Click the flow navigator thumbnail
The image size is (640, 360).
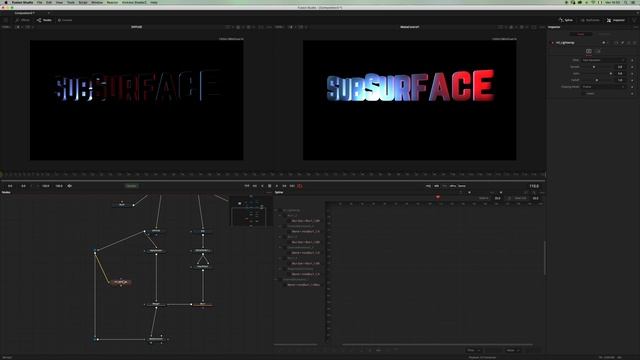coord(251,211)
